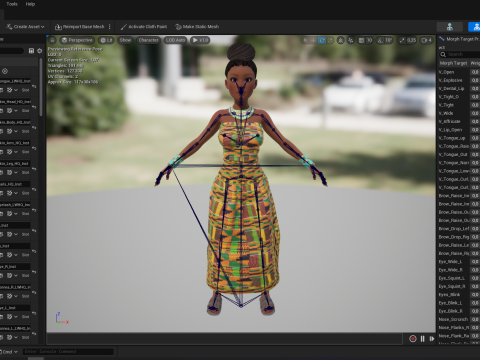Select Eyes_Blink morph target

click(x=449, y=295)
